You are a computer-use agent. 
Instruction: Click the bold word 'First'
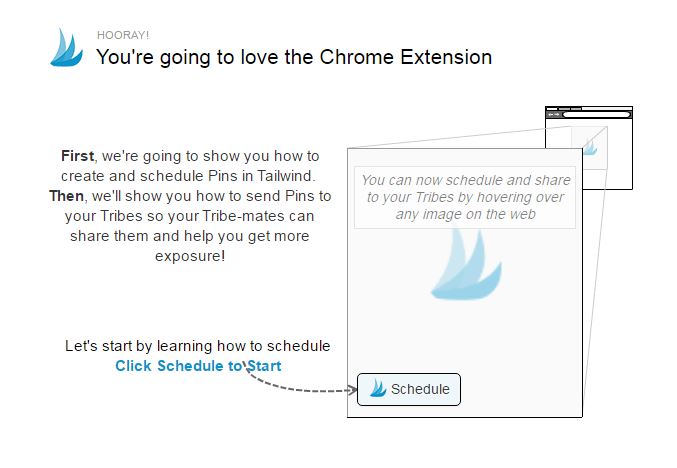point(78,156)
